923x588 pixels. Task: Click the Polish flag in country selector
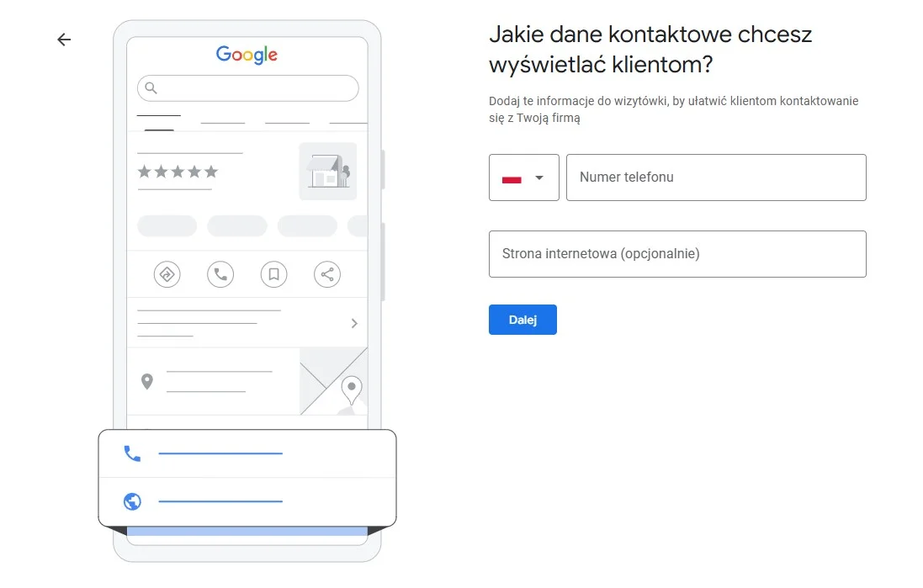[512, 178]
